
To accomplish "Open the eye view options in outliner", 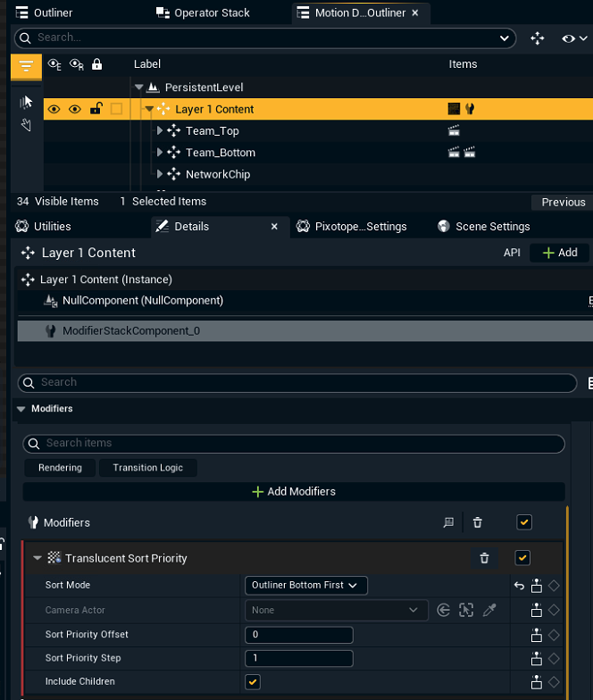I will (x=572, y=38).
